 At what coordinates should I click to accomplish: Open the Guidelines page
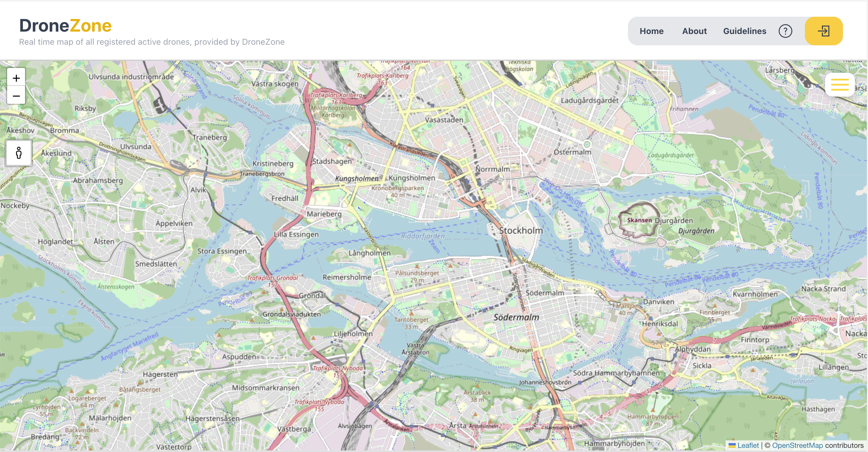(744, 31)
